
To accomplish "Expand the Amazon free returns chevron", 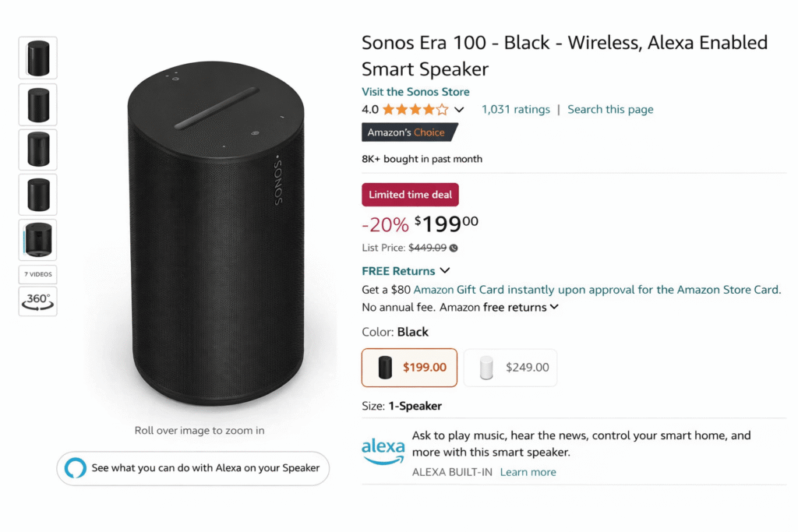I will click(554, 307).
